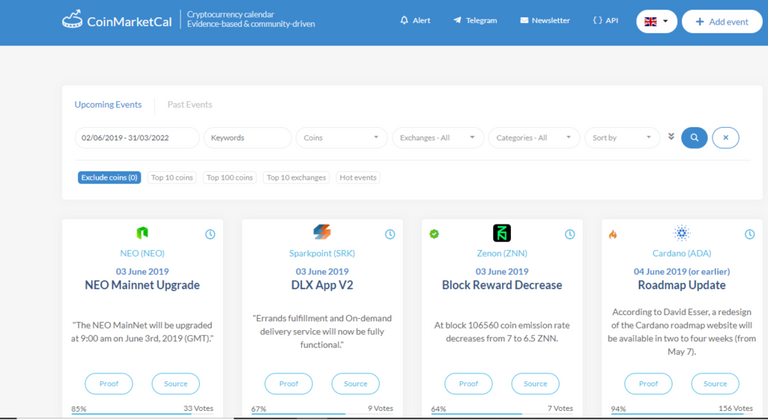Click the Keywords search field

pos(247,138)
